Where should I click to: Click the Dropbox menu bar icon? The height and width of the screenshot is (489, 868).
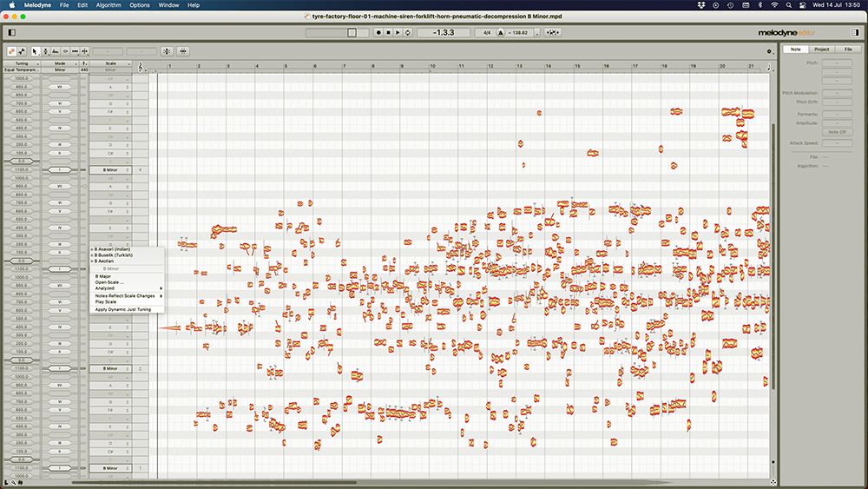point(700,5)
